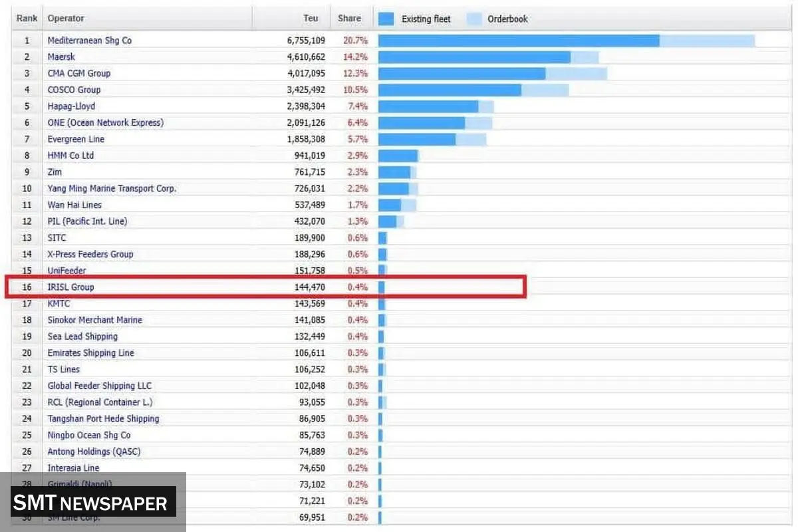
Task: Open the IRISL Group link
Action: pyautogui.click(x=70, y=287)
